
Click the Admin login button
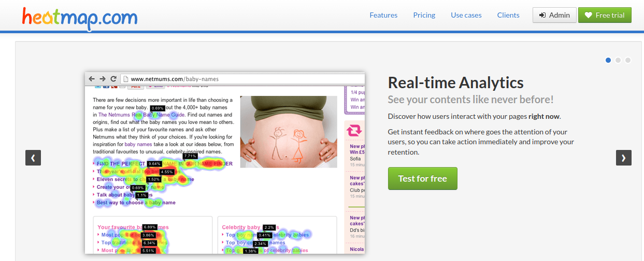click(x=554, y=15)
